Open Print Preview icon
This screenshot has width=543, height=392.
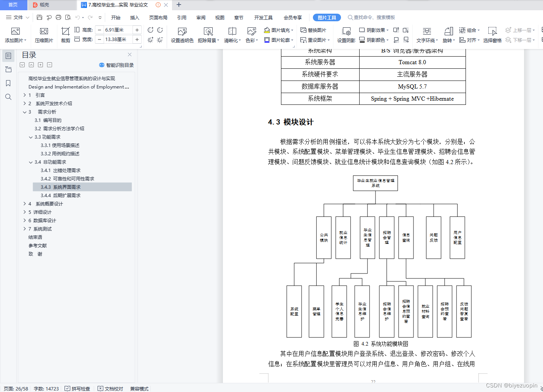(68, 17)
